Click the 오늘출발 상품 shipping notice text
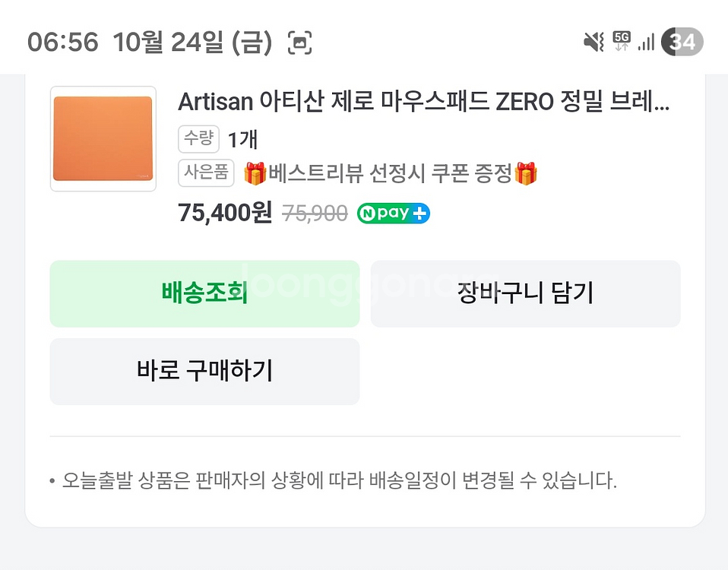728x570 pixels. click(339, 481)
